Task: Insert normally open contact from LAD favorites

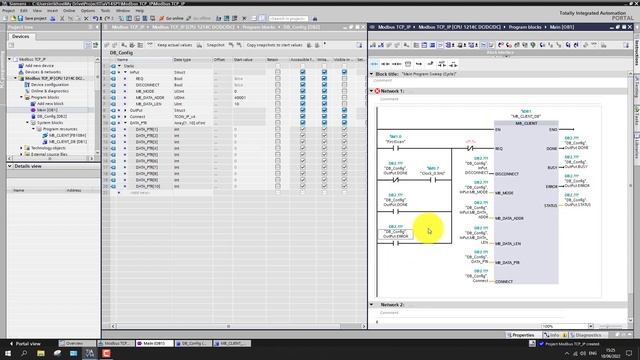Action: pos(374,64)
